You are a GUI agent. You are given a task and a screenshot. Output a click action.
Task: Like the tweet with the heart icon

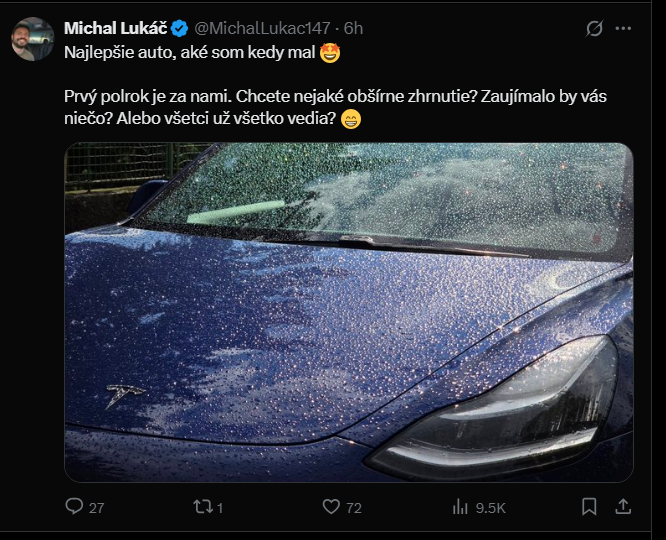pyautogui.click(x=331, y=507)
